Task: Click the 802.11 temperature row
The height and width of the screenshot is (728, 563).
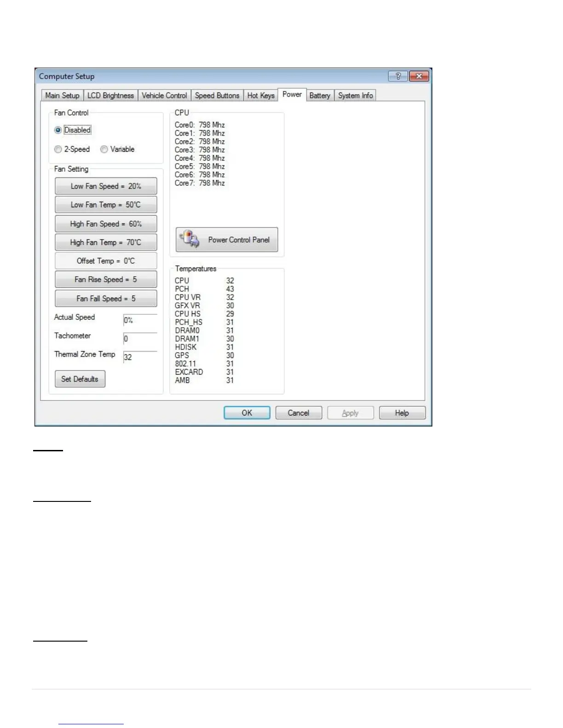Action: (x=204, y=364)
